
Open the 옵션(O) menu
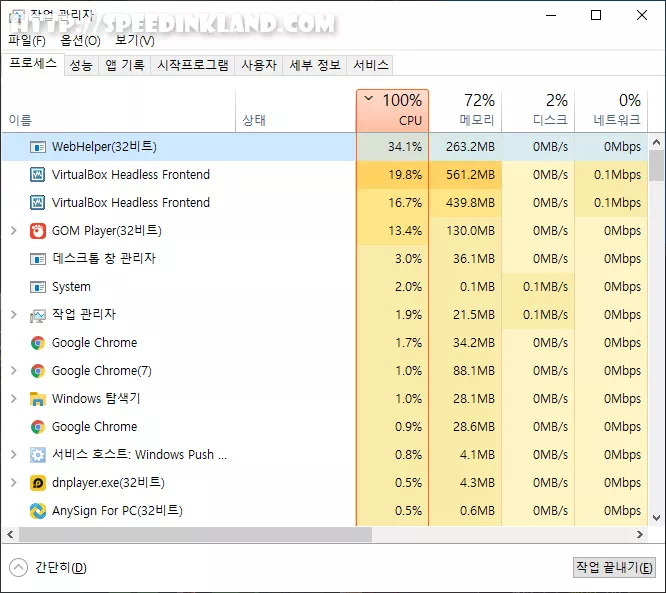(81, 41)
